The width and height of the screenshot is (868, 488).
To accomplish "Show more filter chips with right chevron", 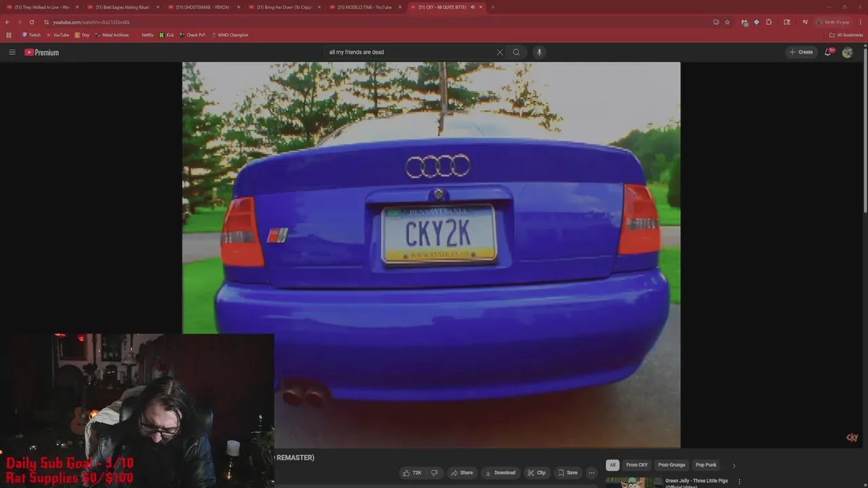I will click(733, 465).
